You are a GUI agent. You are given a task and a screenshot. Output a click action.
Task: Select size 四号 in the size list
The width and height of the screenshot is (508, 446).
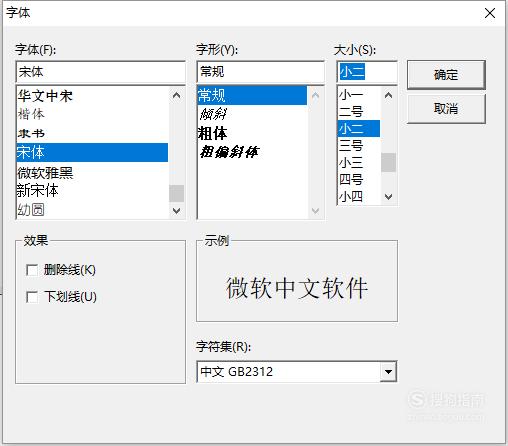[359, 180]
